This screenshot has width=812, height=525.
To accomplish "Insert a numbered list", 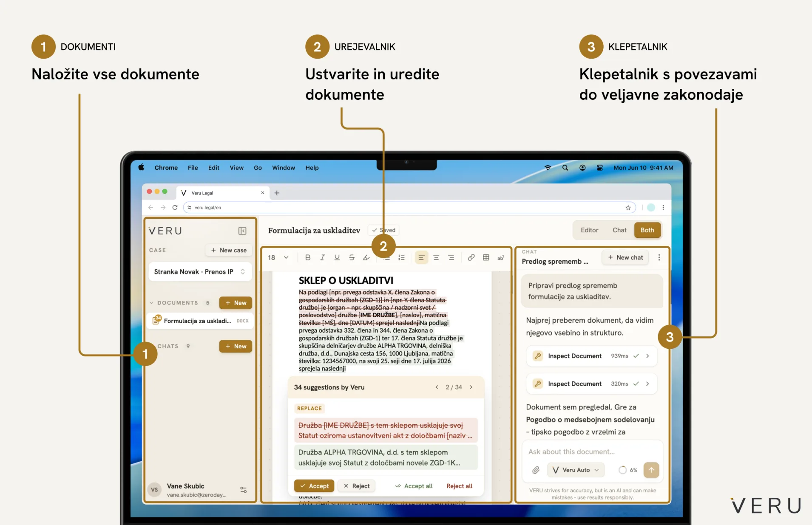I will click(401, 257).
